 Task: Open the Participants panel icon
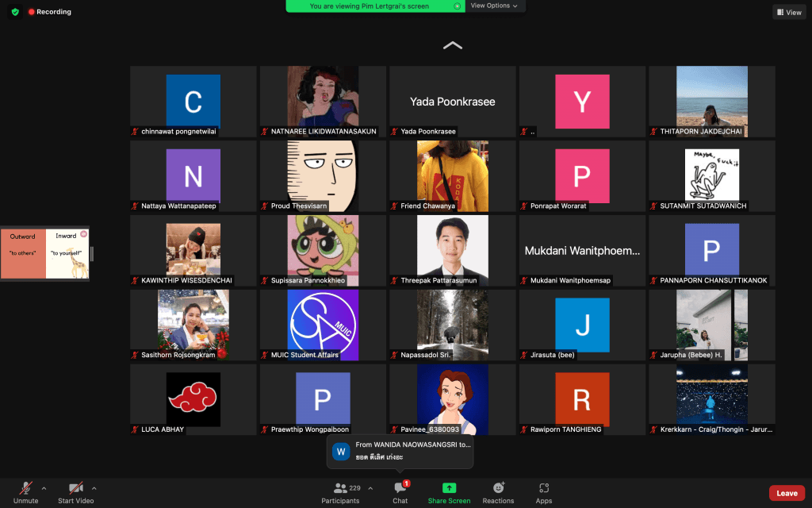340,488
